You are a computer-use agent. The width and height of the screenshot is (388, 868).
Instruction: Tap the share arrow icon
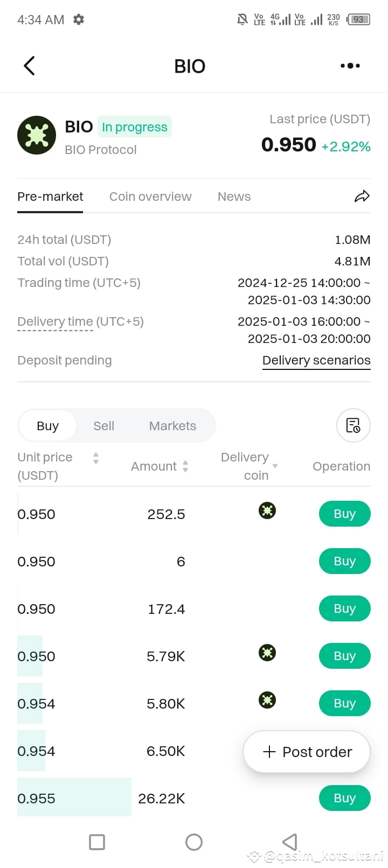pyautogui.click(x=362, y=197)
